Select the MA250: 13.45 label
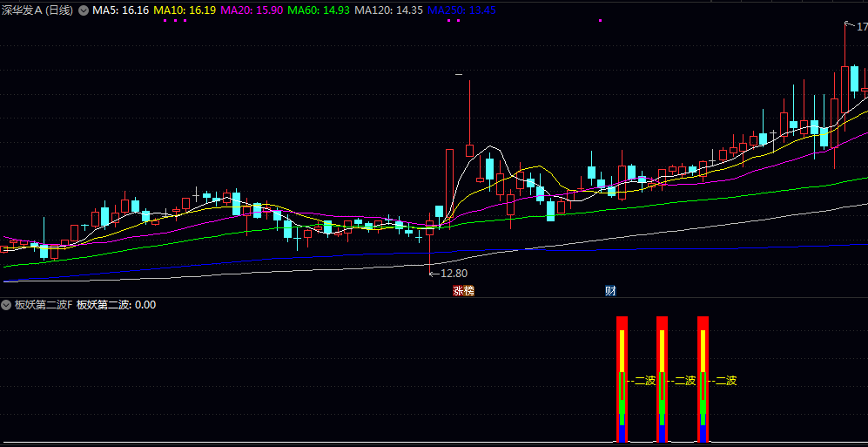Screen dimensions: 868x447 pyautogui.click(x=461, y=10)
